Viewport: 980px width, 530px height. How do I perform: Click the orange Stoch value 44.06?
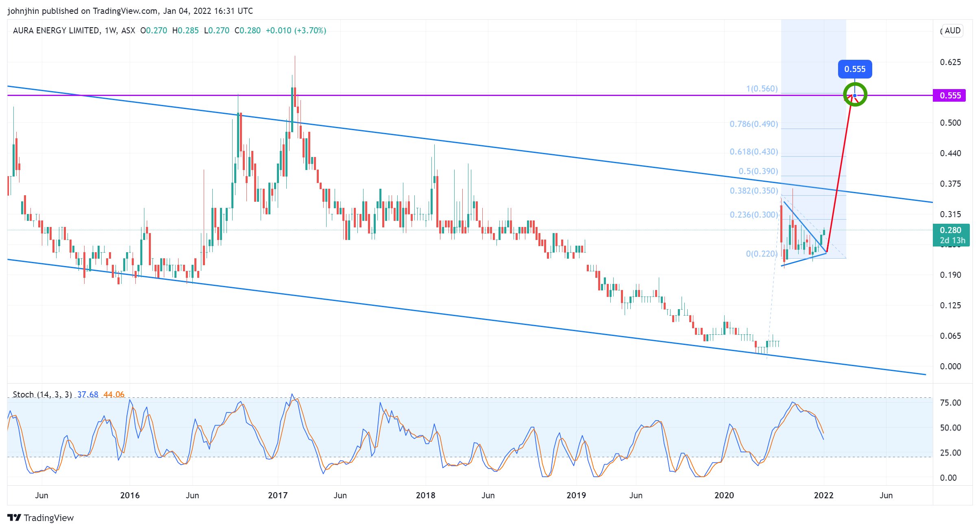(114, 395)
